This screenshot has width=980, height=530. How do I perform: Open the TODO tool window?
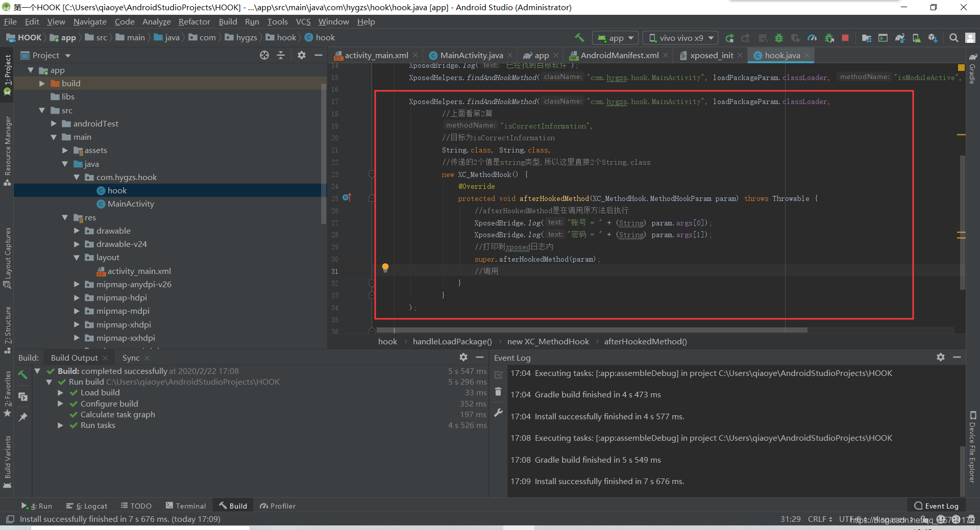[136, 506]
